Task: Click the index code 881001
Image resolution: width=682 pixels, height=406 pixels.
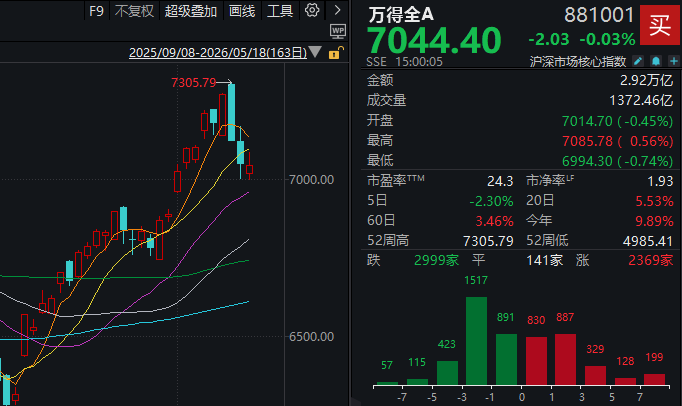Action: coord(599,15)
